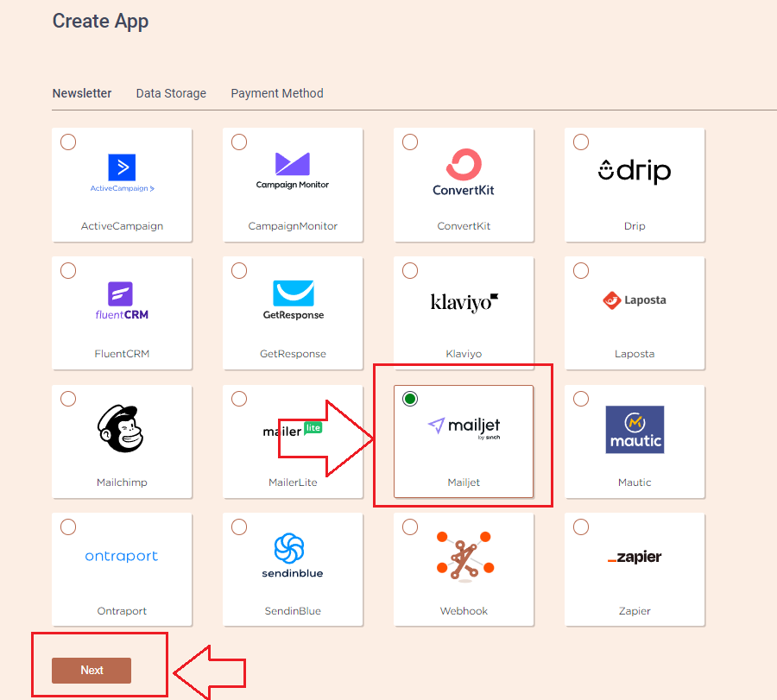Click the Mailchimp monkey logo
Screen dimensions: 777x700
(x=122, y=428)
